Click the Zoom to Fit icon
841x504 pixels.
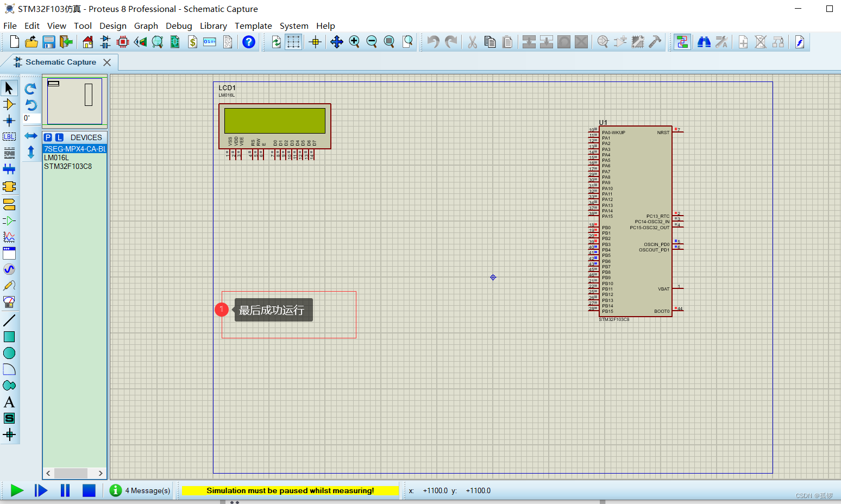coord(390,42)
